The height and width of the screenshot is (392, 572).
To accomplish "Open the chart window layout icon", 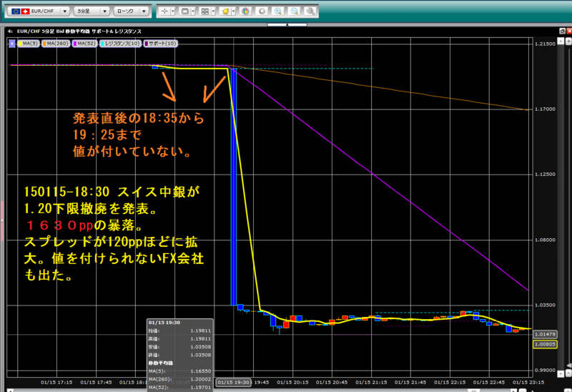I will pyautogui.click(x=185, y=11).
